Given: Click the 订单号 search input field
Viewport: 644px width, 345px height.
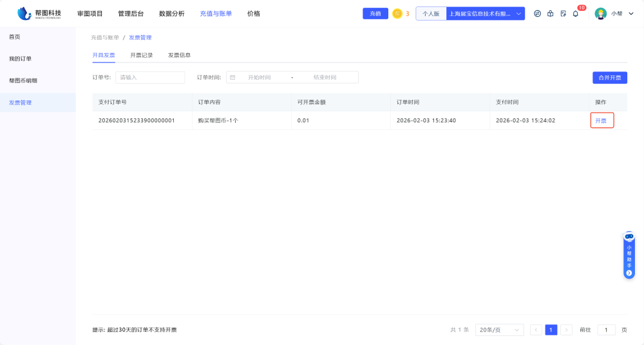Looking at the screenshot, I should 150,77.
